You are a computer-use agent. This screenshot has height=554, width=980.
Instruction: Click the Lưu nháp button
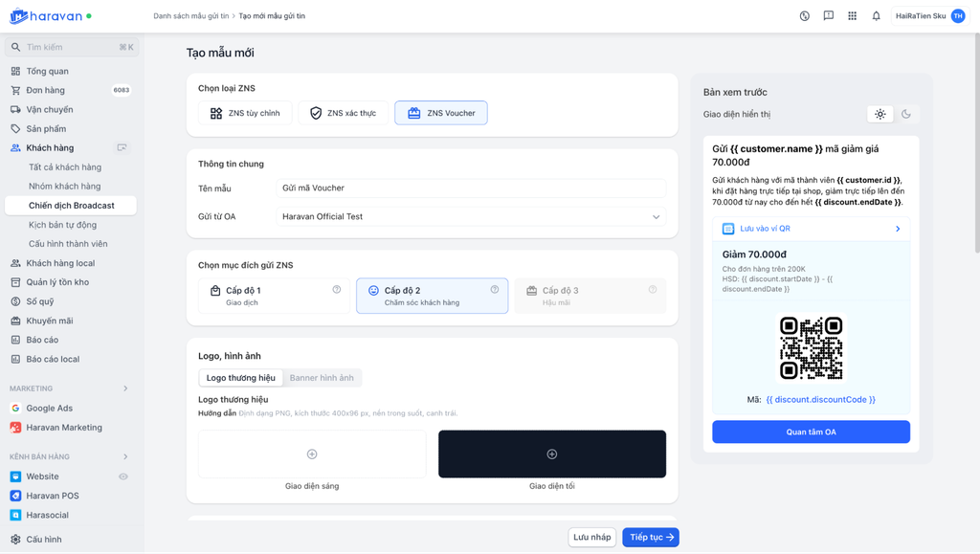point(591,538)
